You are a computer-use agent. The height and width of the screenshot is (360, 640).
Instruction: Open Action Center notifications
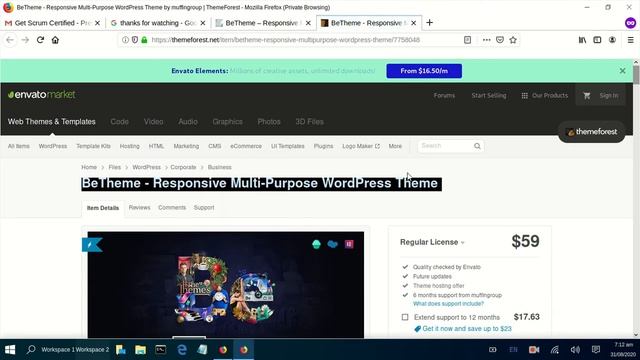click(596, 350)
